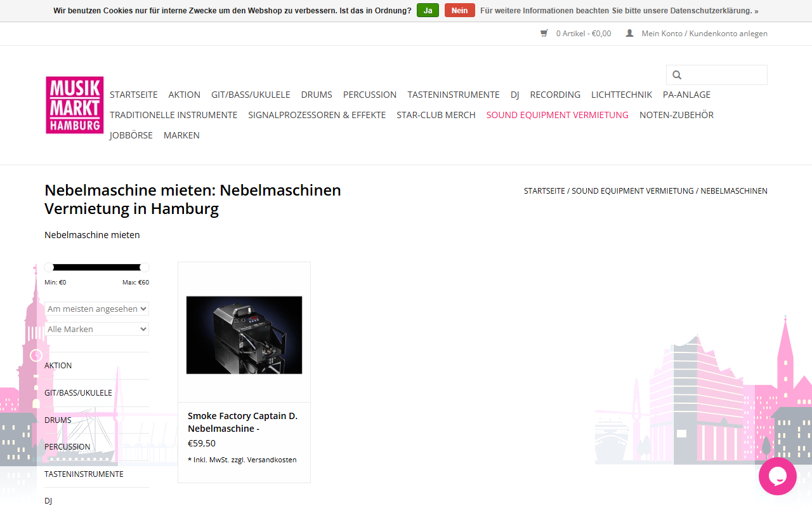Click the maximum price slider handle

tap(145, 267)
